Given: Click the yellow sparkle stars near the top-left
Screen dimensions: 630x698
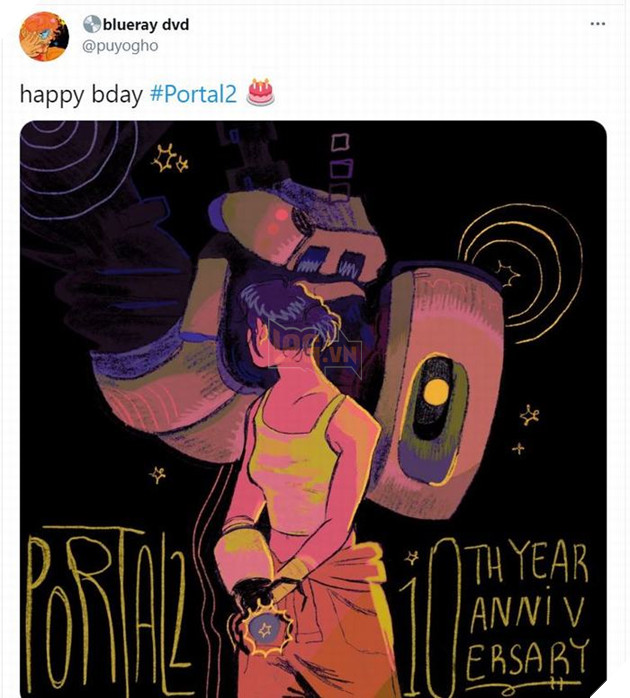Looking at the screenshot, I should click(x=168, y=157).
